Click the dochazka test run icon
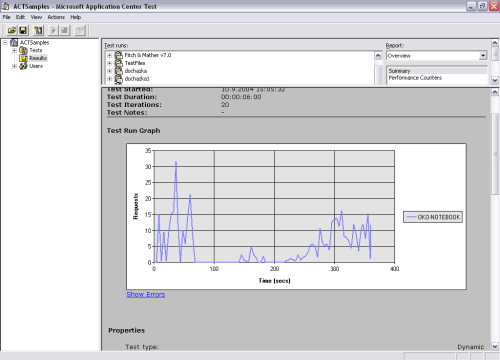This screenshot has width=500, height=360. [x=119, y=71]
